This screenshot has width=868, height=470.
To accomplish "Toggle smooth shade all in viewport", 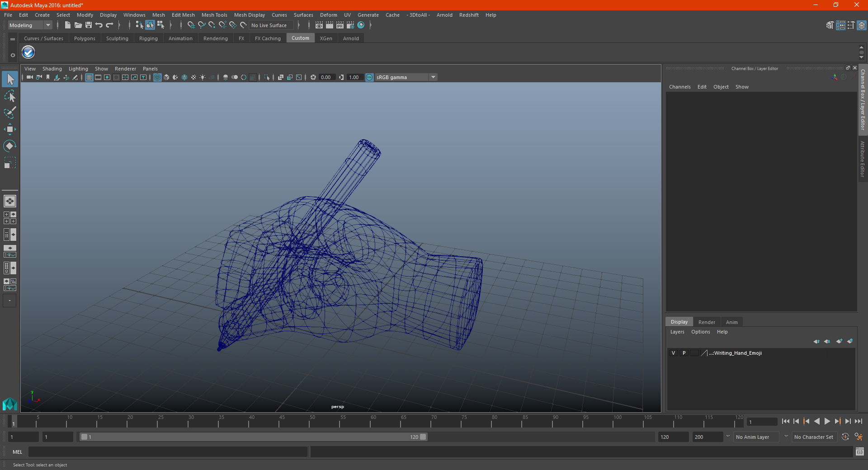I will pyautogui.click(x=166, y=77).
